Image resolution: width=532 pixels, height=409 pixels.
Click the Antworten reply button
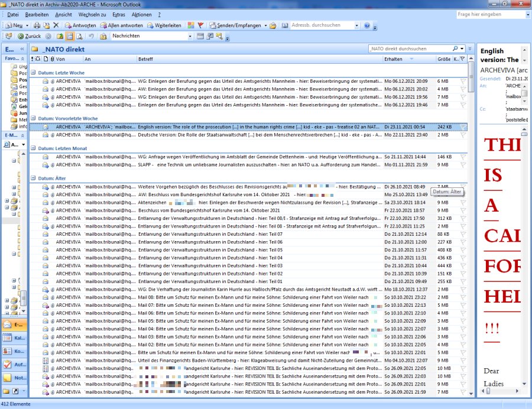click(x=80, y=25)
